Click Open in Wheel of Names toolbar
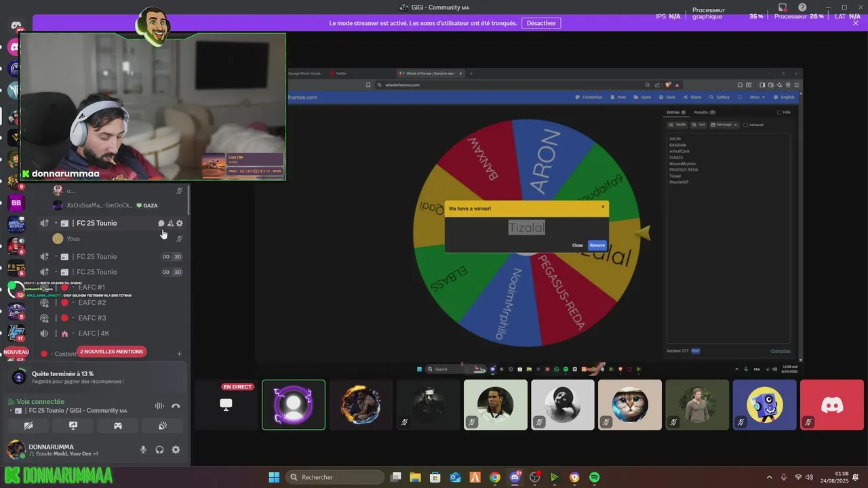Viewport: 868px width, 488px height. click(x=643, y=97)
